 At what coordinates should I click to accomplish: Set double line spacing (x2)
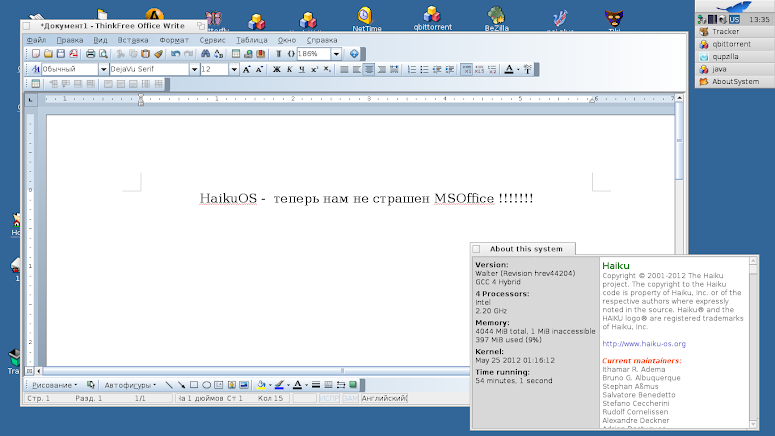(492, 69)
